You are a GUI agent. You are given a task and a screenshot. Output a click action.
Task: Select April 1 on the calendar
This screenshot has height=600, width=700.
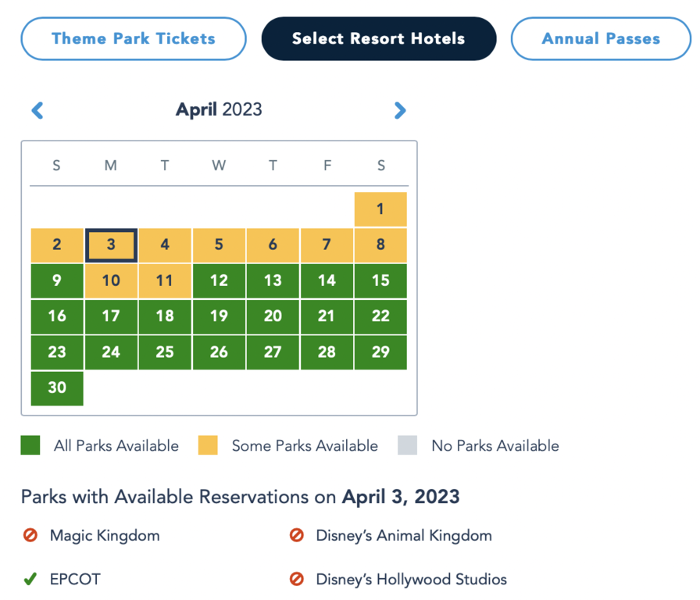[380, 209]
